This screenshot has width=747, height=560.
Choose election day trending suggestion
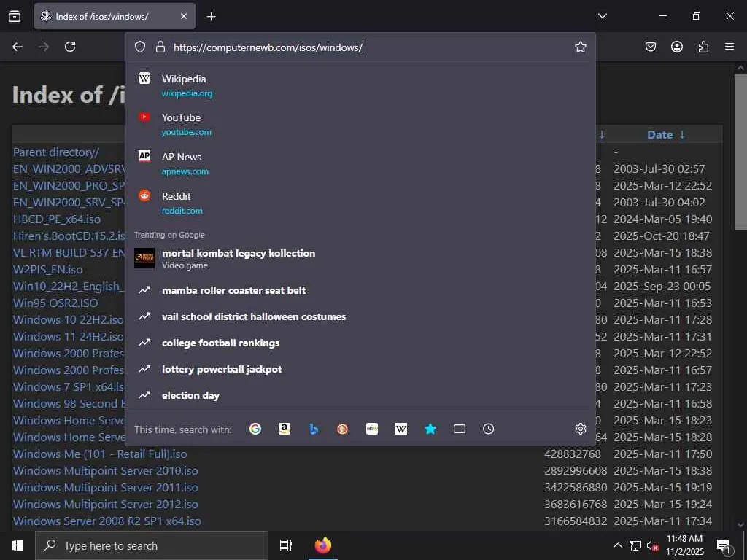tap(360, 395)
